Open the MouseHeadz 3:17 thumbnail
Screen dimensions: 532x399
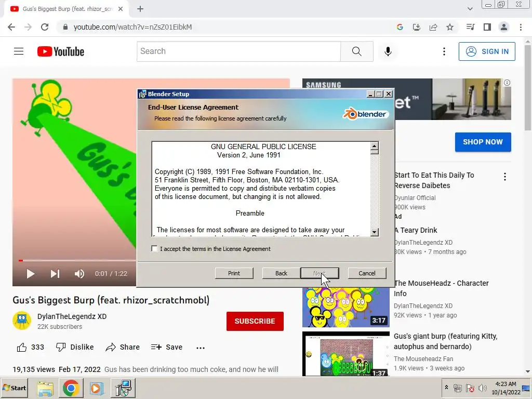[x=345, y=307]
